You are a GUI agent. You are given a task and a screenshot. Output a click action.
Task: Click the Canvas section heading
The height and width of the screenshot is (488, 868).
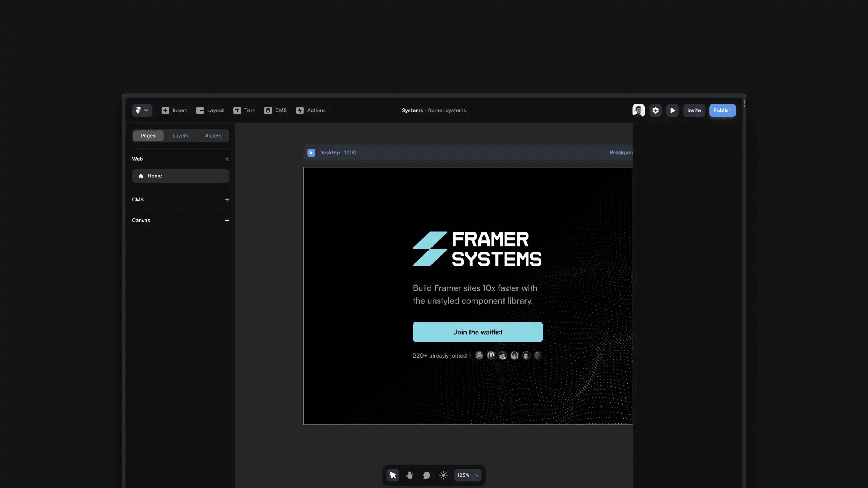(x=141, y=220)
